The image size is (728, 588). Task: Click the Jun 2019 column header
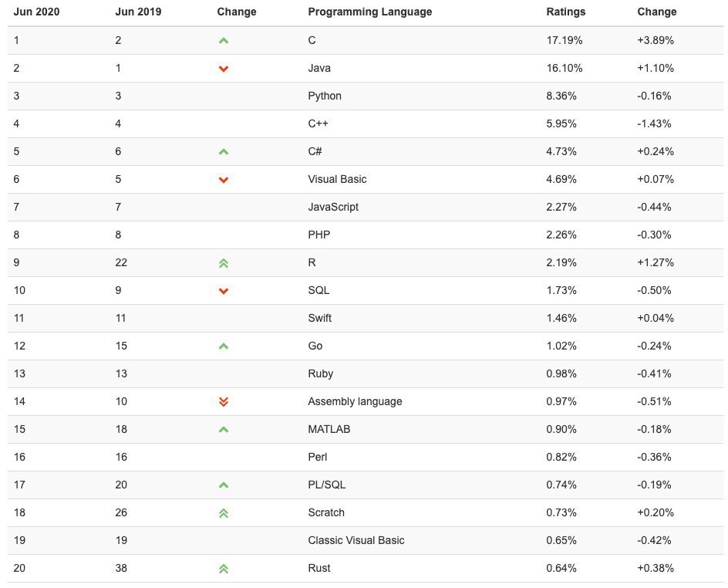(138, 12)
